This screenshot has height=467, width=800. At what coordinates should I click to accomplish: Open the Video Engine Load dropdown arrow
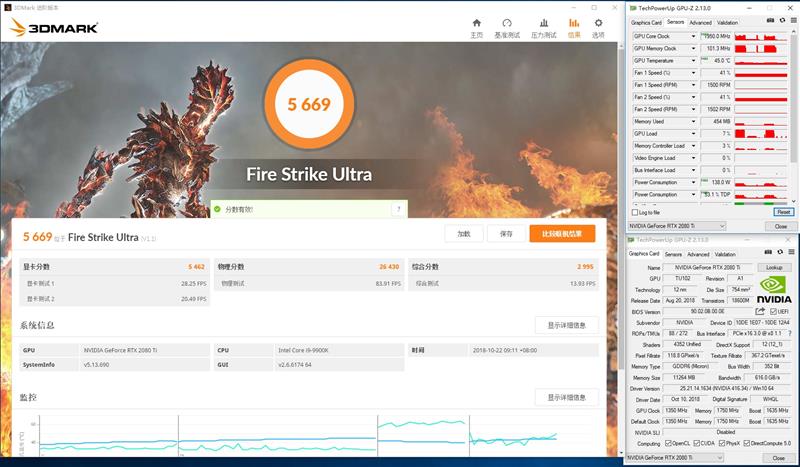[x=693, y=158]
